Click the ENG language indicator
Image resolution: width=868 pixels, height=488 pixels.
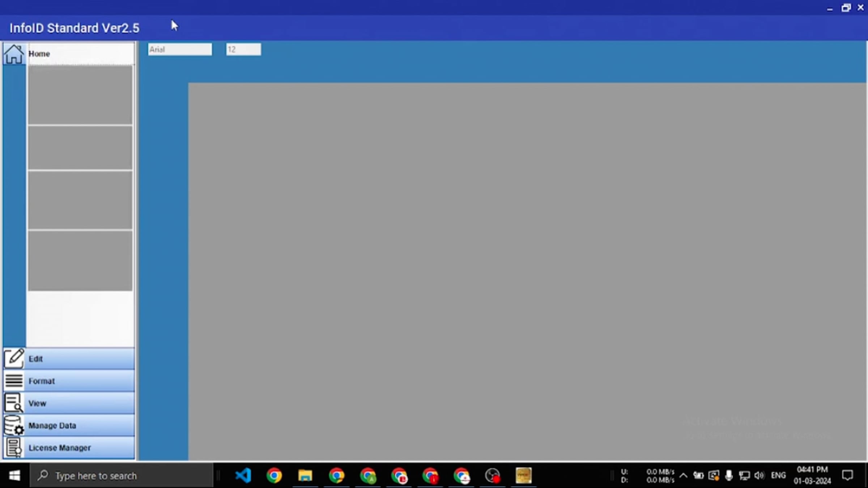[x=778, y=475]
